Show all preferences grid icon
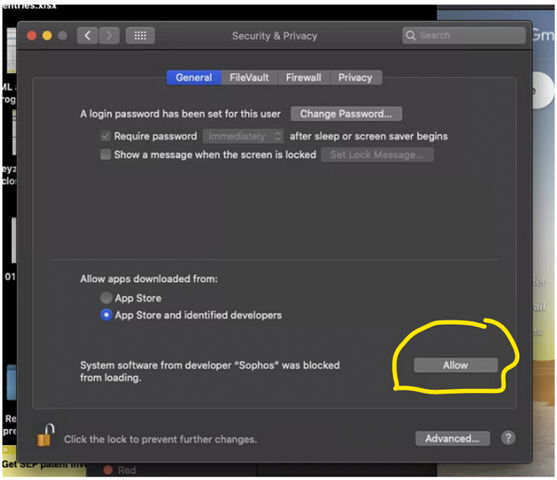557x480 pixels. (140, 36)
